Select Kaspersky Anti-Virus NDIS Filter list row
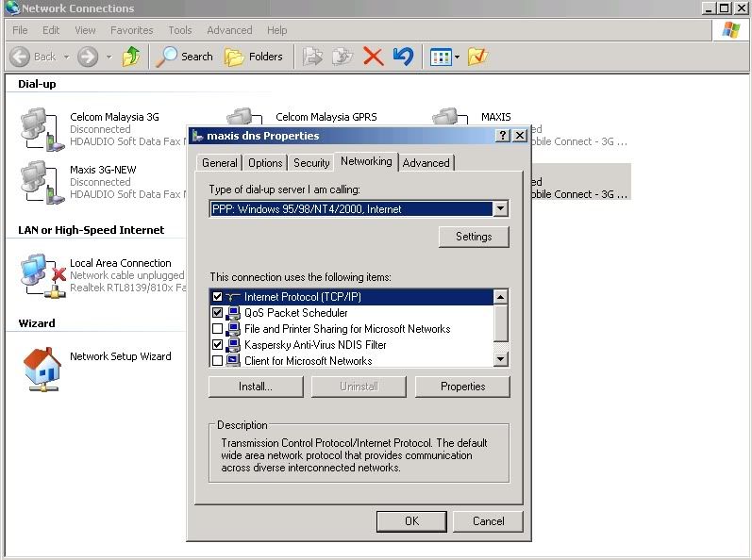This screenshot has width=752, height=560. (x=352, y=345)
